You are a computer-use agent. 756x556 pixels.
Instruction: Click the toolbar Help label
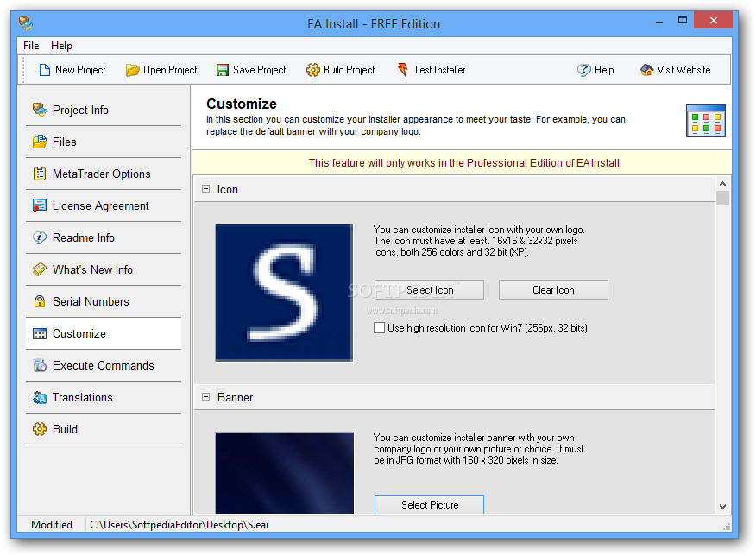[x=604, y=70]
